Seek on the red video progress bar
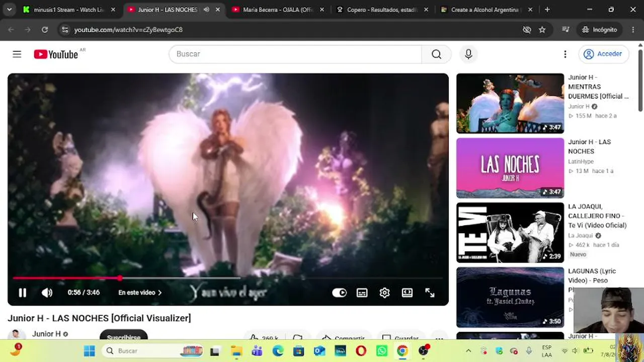The width and height of the screenshot is (644, 362). (x=228, y=278)
